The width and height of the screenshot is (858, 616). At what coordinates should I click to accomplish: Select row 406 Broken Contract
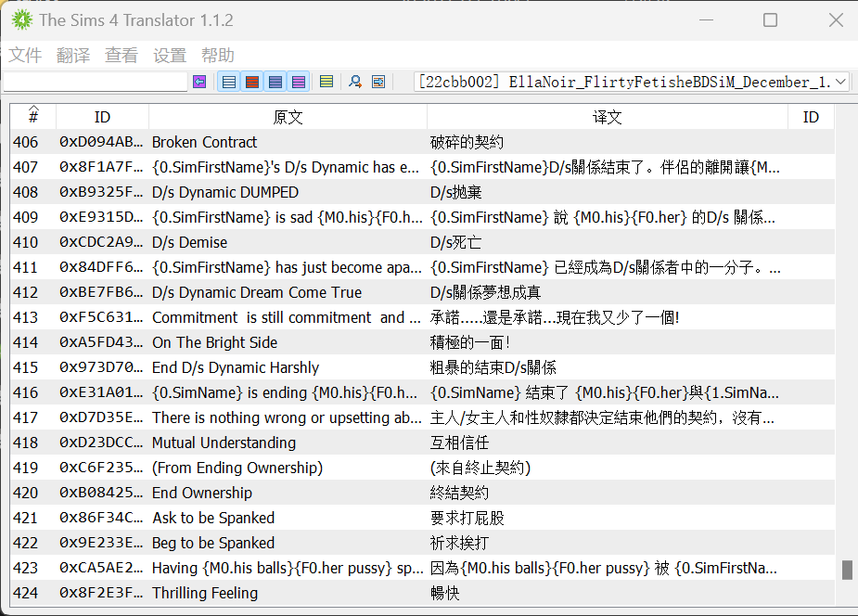coord(422,142)
